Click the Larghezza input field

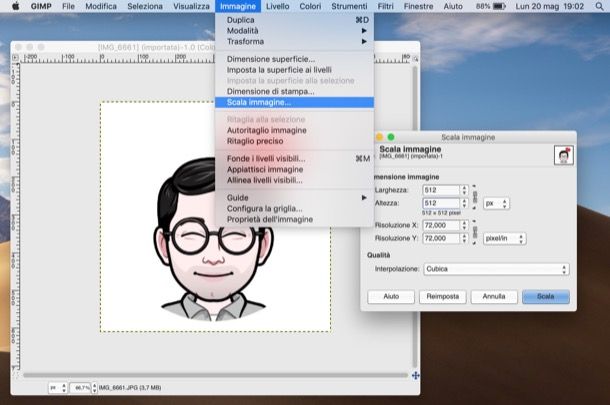point(441,190)
